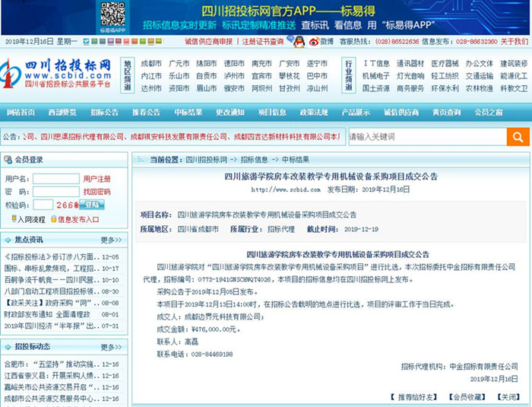Open the 注册证书查询 top link
The image size is (532, 407).
(263, 42)
